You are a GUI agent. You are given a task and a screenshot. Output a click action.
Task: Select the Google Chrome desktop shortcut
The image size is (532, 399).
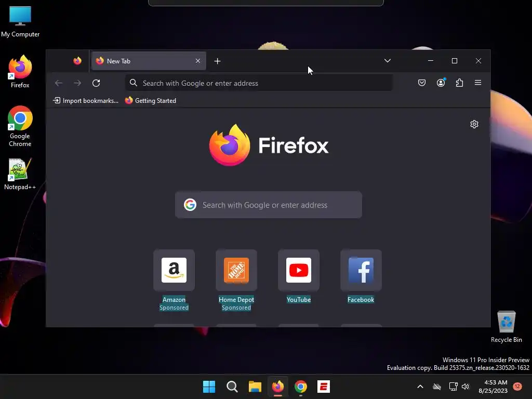pos(20,126)
